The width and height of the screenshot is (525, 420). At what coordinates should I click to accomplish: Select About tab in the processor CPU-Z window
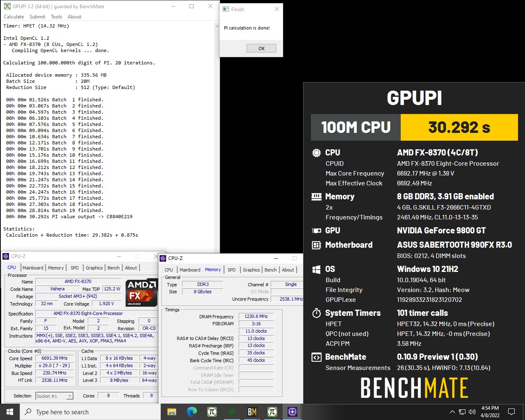(x=131, y=268)
